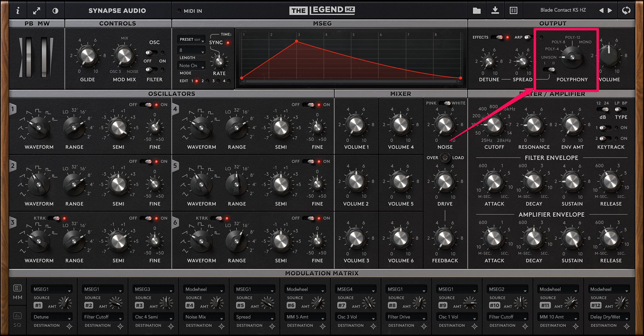The height and width of the screenshot is (336, 644).
Task: Click the filter CUTOFF knob
Action: pyautogui.click(x=494, y=125)
